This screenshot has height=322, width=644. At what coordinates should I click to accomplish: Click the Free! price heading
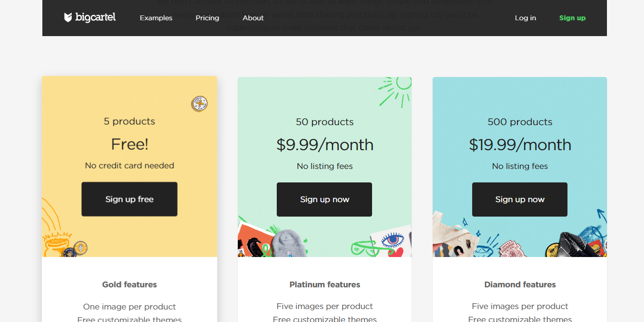(129, 144)
